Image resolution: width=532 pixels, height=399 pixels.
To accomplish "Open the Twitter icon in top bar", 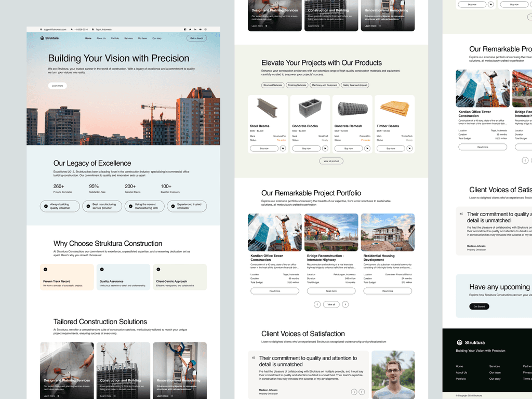I will tap(190, 30).
